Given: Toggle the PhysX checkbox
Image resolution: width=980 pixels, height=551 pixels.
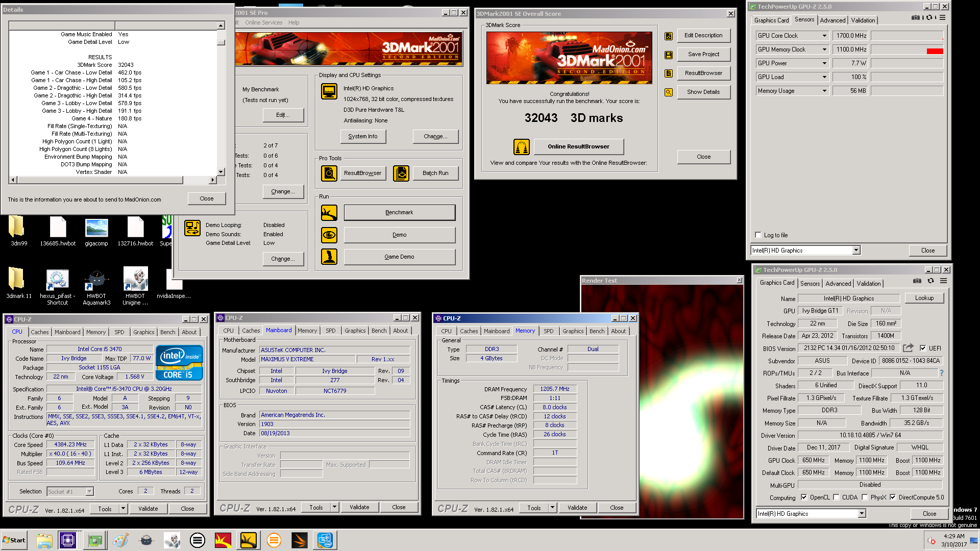Looking at the screenshot, I should pos(865,497).
